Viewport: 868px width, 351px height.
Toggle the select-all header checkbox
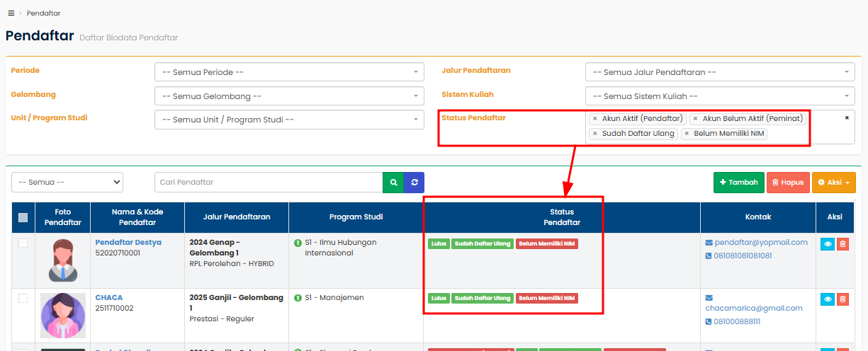pos(23,217)
